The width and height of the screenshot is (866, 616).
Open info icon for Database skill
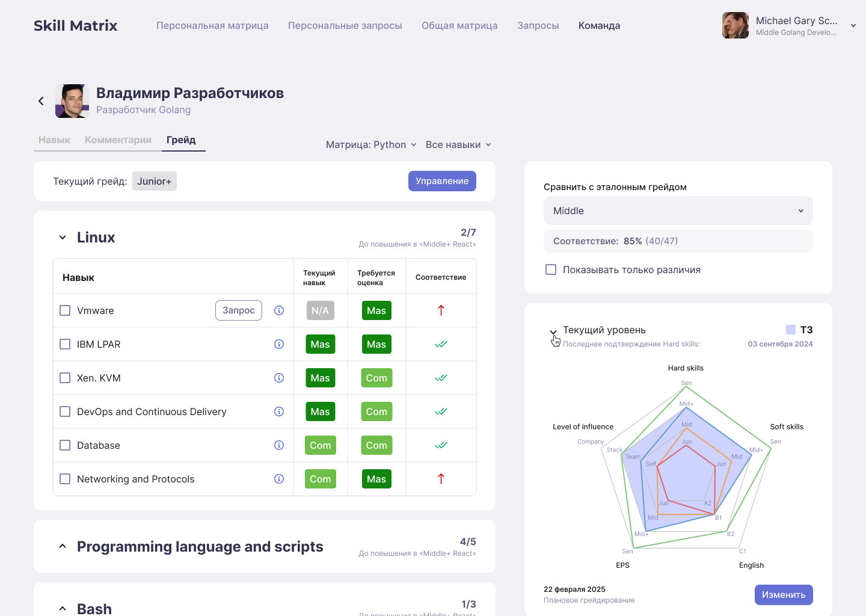pos(279,445)
